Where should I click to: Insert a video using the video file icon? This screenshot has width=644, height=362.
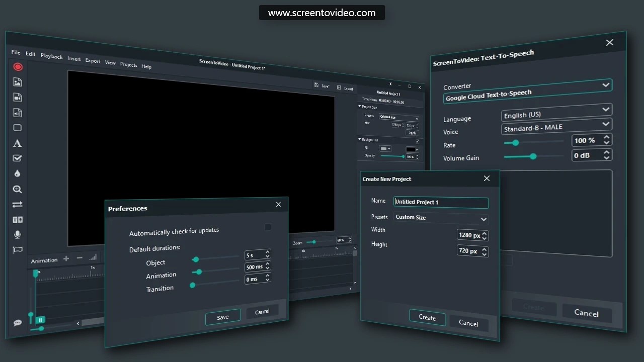tap(18, 98)
